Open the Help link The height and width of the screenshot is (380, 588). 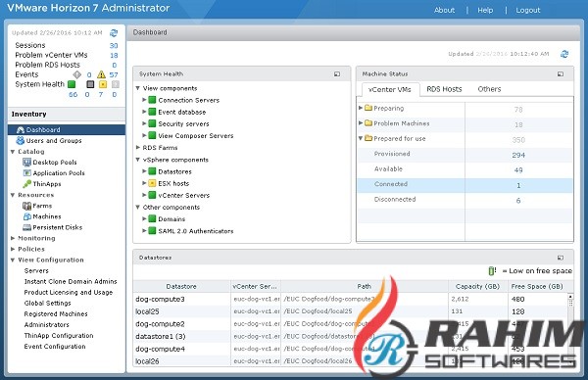(x=485, y=10)
